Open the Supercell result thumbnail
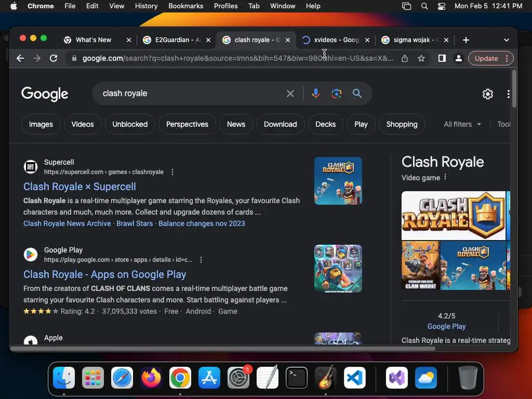Screen dimensions: 532x399 pyautogui.click(x=338, y=181)
